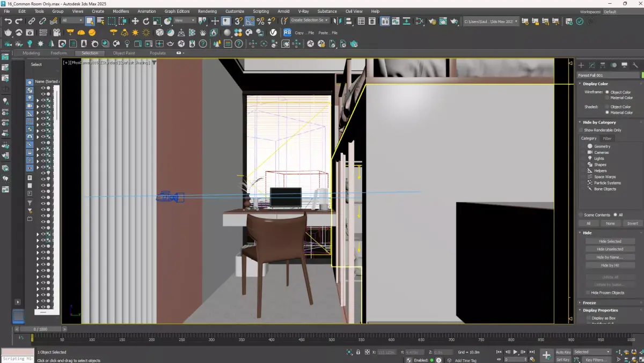644x363 pixels.
Task: Open the Modifiers menu
Action: coord(121,11)
